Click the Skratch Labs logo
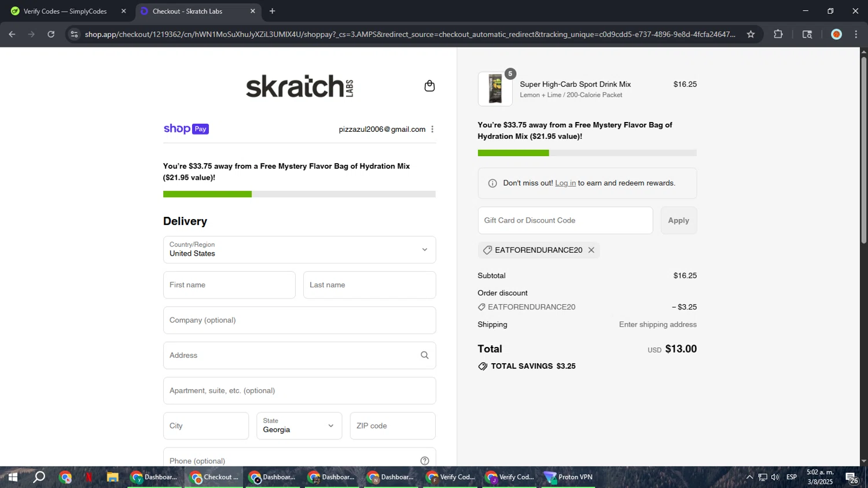Screen dimensions: 868x488 coord(300,86)
